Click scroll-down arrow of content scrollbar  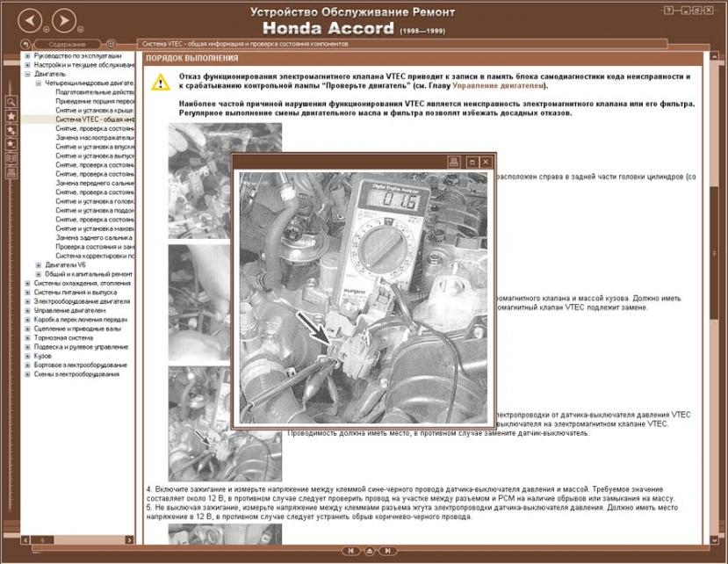coord(715,540)
